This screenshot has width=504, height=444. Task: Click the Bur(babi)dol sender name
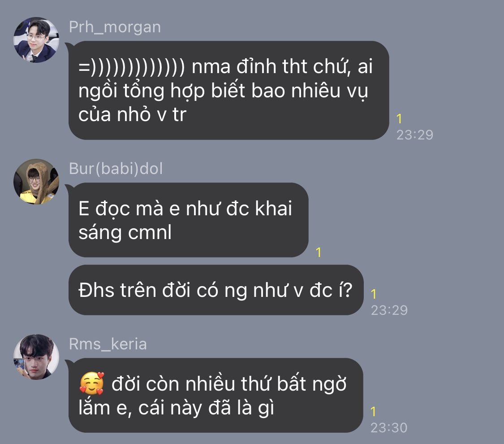pos(116,169)
